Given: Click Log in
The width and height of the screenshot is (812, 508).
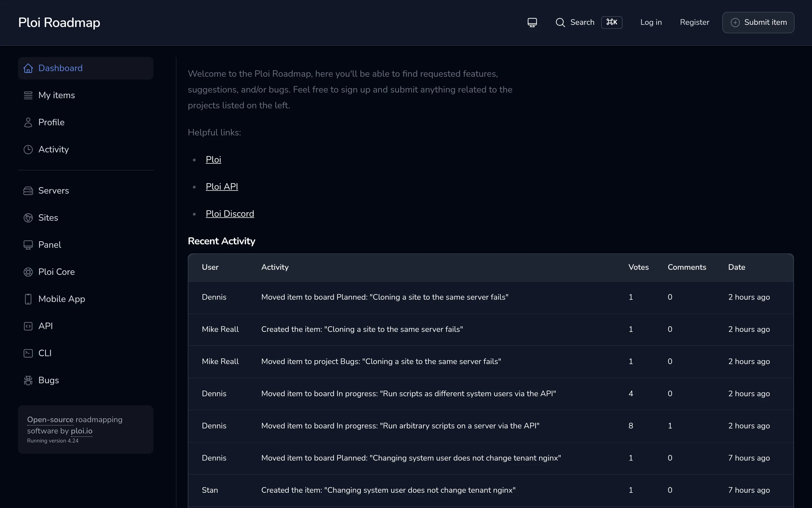Looking at the screenshot, I should tap(651, 23).
